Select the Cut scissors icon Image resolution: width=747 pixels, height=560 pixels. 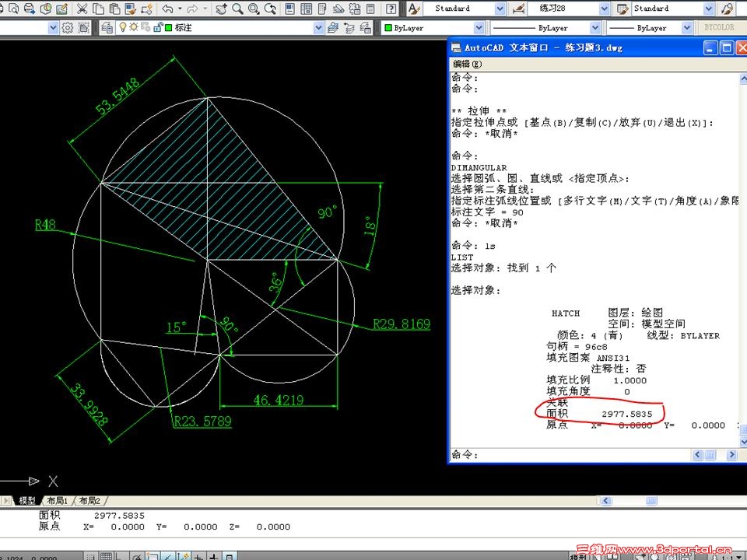(x=82, y=8)
